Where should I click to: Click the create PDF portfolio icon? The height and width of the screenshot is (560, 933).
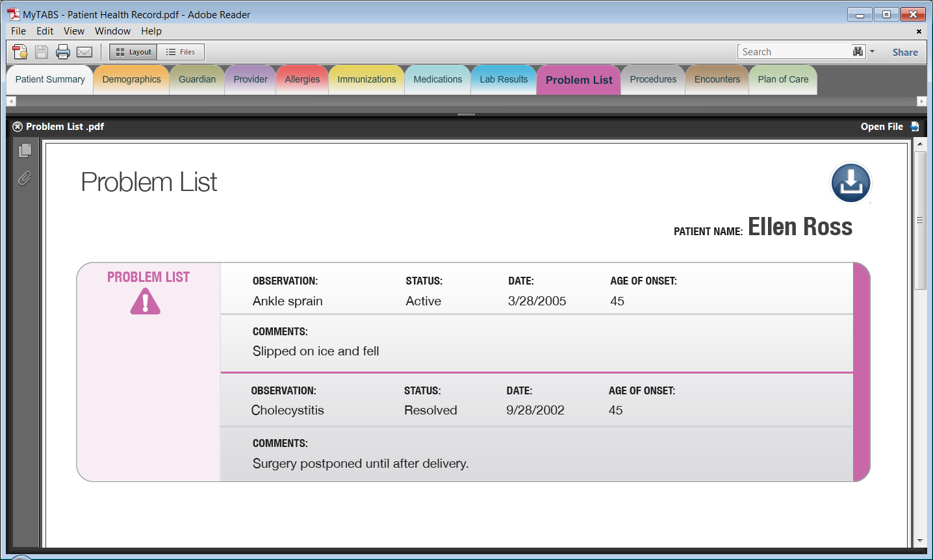pyautogui.click(x=20, y=52)
